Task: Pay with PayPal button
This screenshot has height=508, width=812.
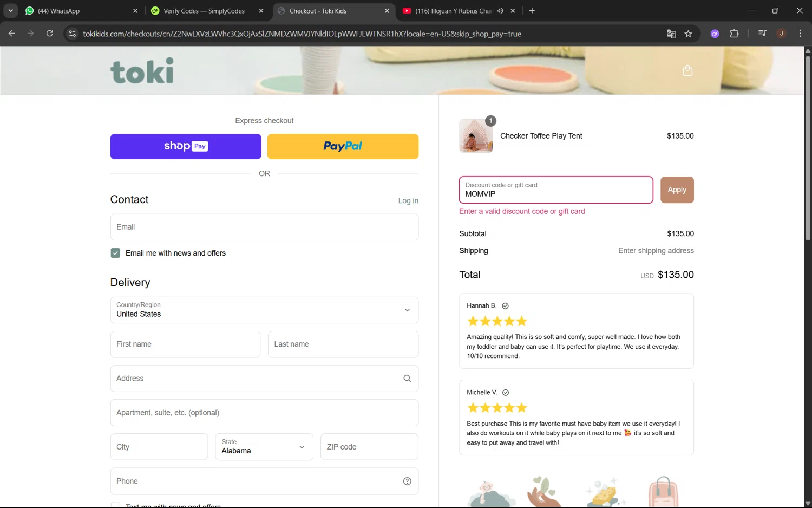Action: (343, 146)
